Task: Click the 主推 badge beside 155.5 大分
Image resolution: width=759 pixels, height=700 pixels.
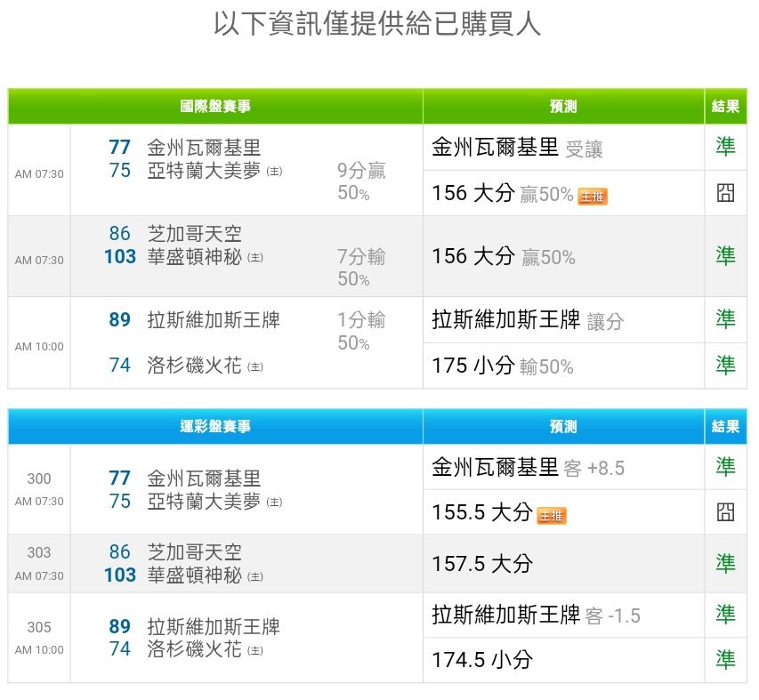Action: pyautogui.click(x=552, y=516)
